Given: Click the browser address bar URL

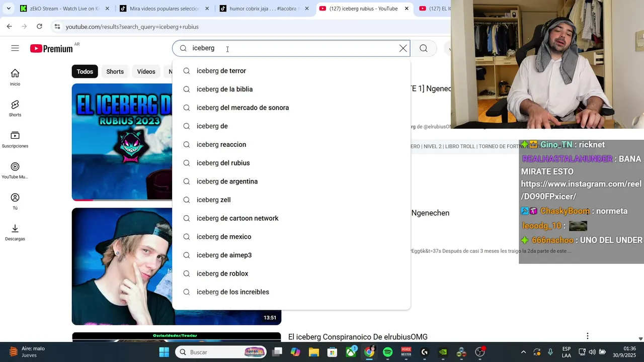Looking at the screenshot, I should (132, 27).
